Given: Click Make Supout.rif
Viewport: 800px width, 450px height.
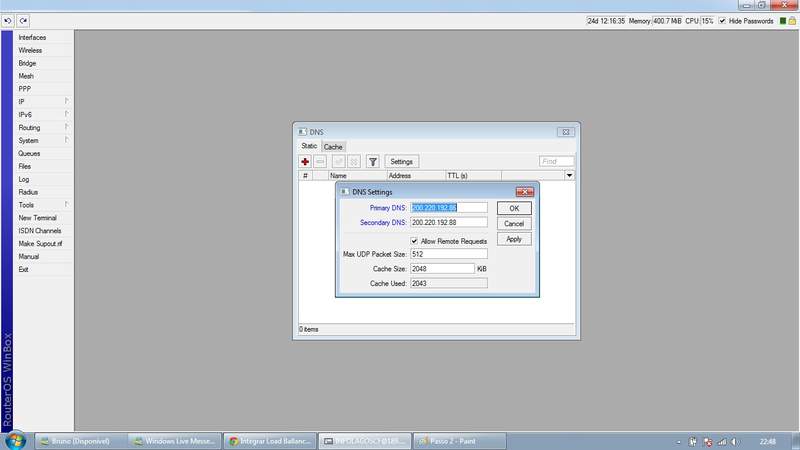Looking at the screenshot, I should point(40,244).
